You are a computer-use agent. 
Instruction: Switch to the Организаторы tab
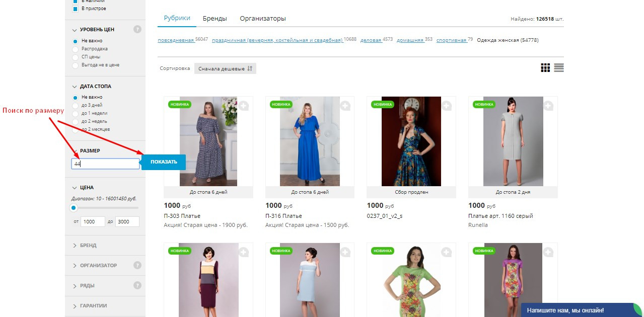(263, 19)
